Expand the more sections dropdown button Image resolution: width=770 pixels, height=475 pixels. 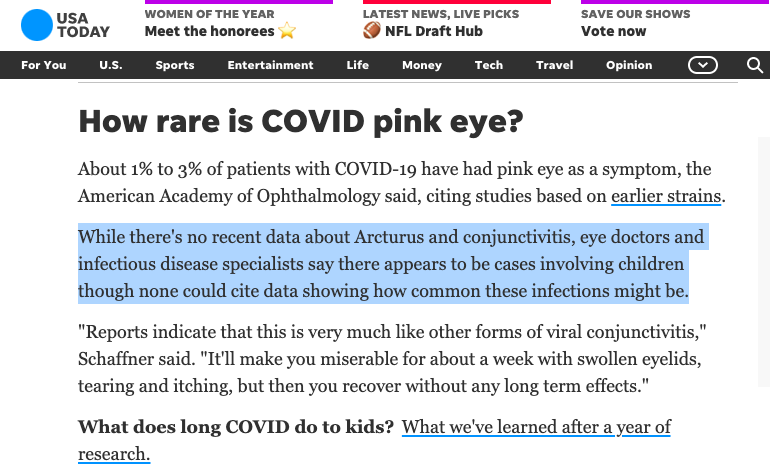pos(703,65)
